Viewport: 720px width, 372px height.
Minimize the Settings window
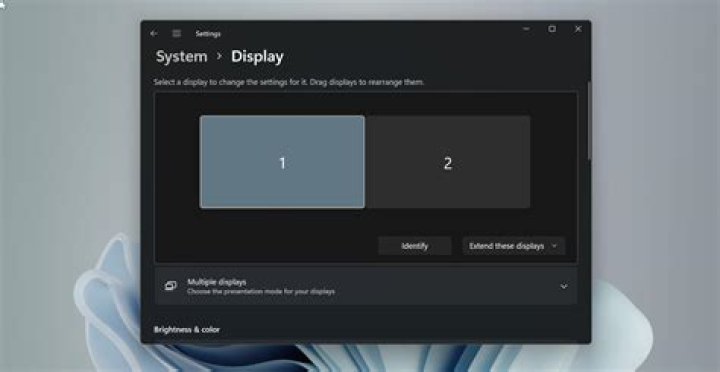(x=526, y=29)
